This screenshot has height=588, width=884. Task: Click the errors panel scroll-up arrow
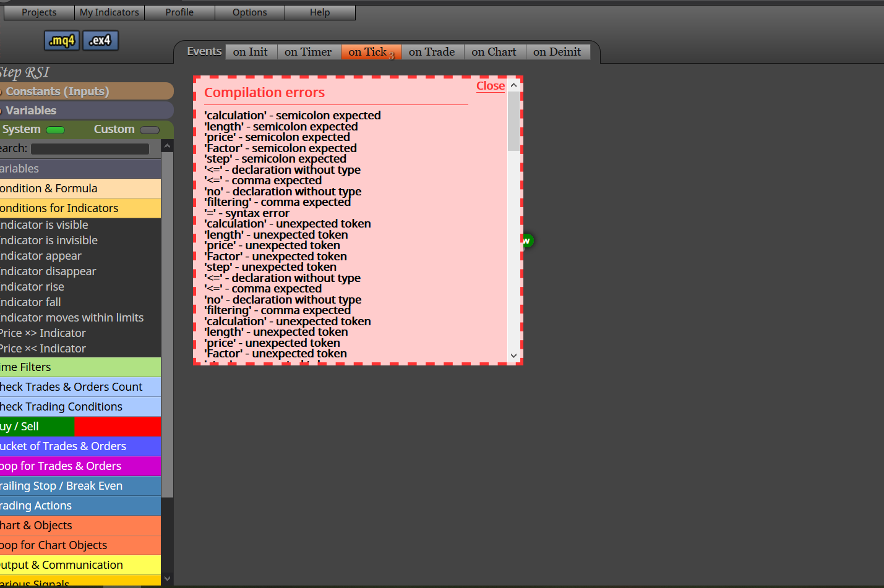513,85
